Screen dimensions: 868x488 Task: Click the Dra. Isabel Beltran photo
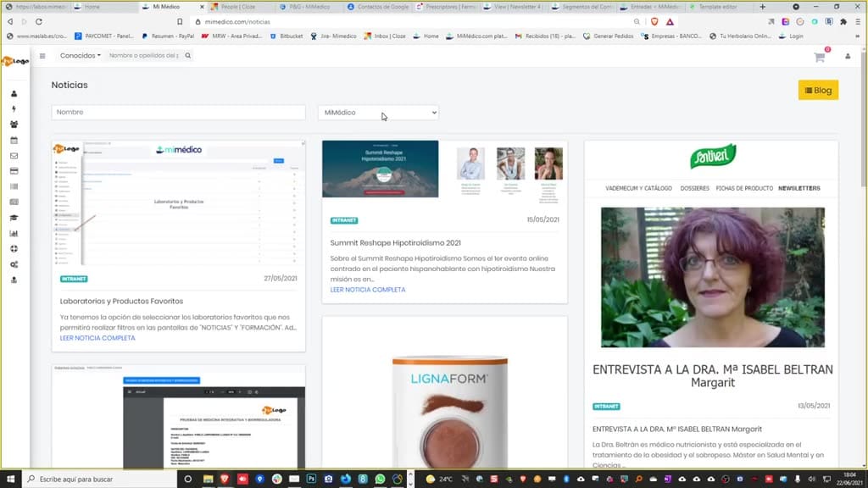click(712, 277)
